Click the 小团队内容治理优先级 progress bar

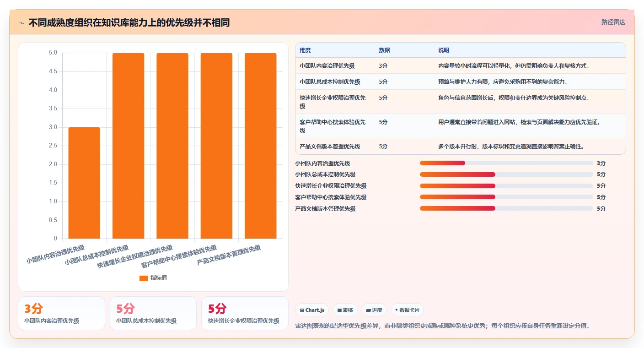point(506,163)
